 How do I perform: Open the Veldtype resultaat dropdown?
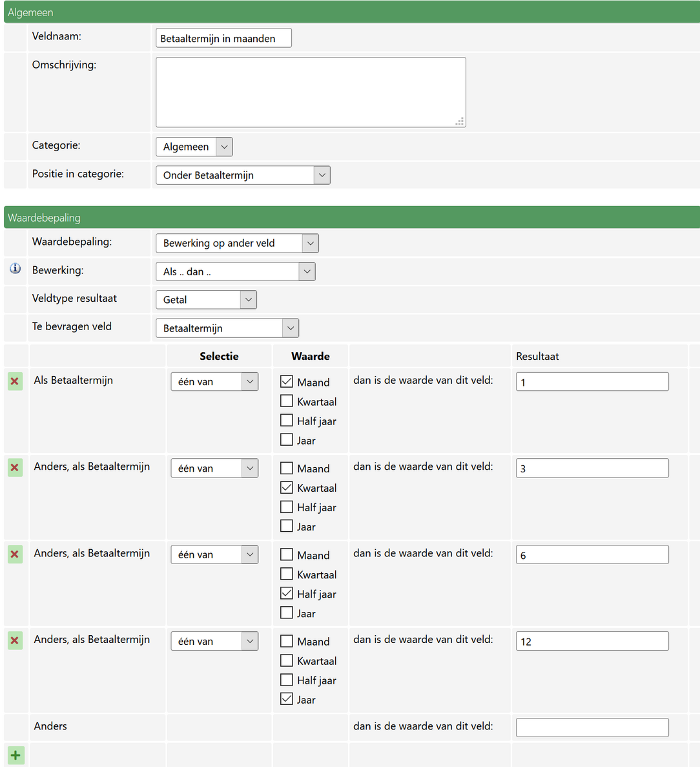pos(206,300)
